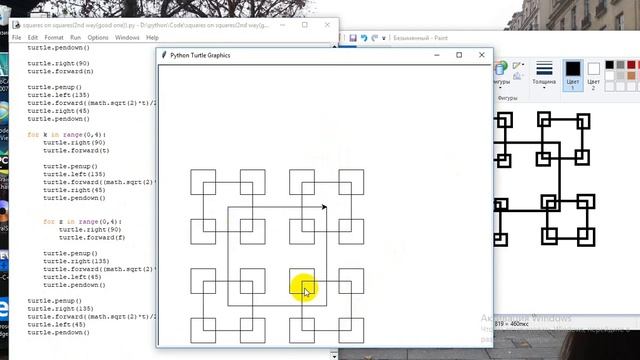This screenshot has height=360, width=640.
Task: Open the File menu in IDLE
Action: [17, 38]
